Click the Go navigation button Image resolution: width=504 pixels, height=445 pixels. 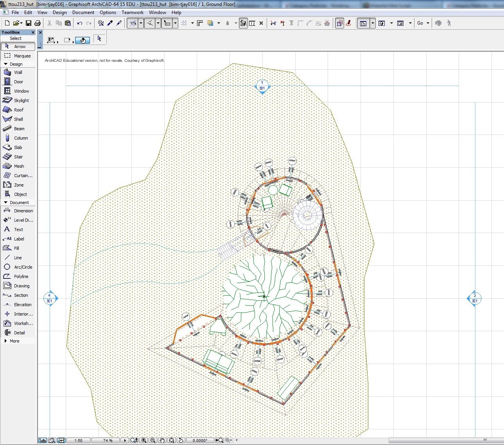[421, 23]
